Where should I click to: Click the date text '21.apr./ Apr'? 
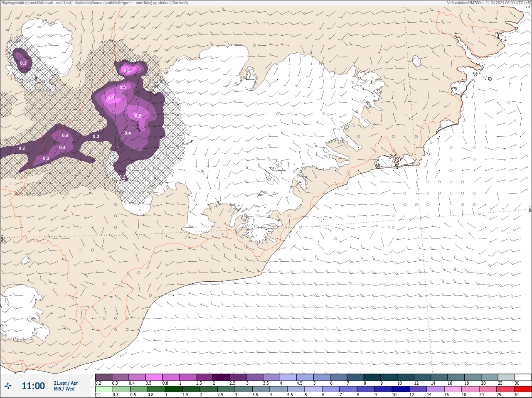(x=66, y=383)
